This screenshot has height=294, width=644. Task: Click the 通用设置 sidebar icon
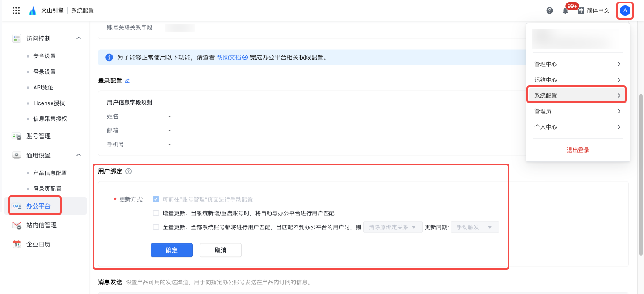pos(17,155)
